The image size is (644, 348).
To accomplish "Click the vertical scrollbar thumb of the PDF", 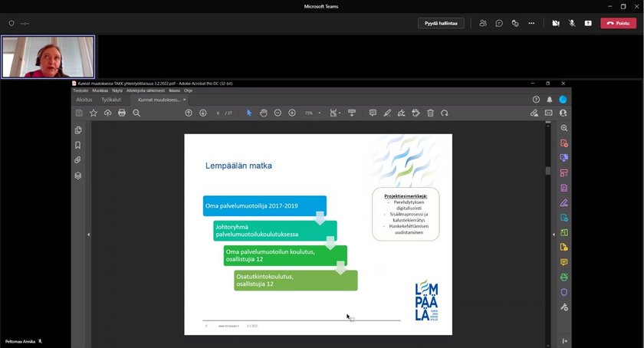I will (547, 170).
